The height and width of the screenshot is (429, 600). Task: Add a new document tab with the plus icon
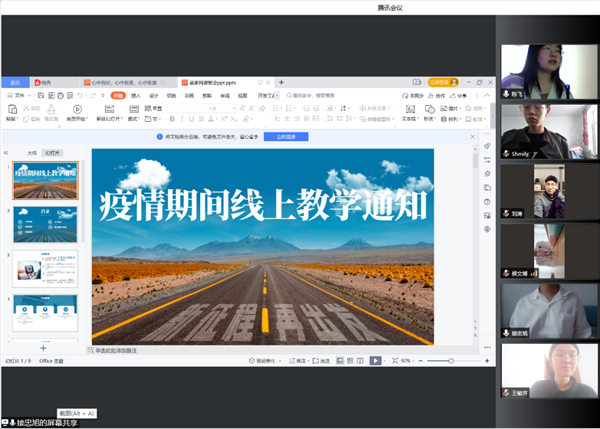coord(281,82)
